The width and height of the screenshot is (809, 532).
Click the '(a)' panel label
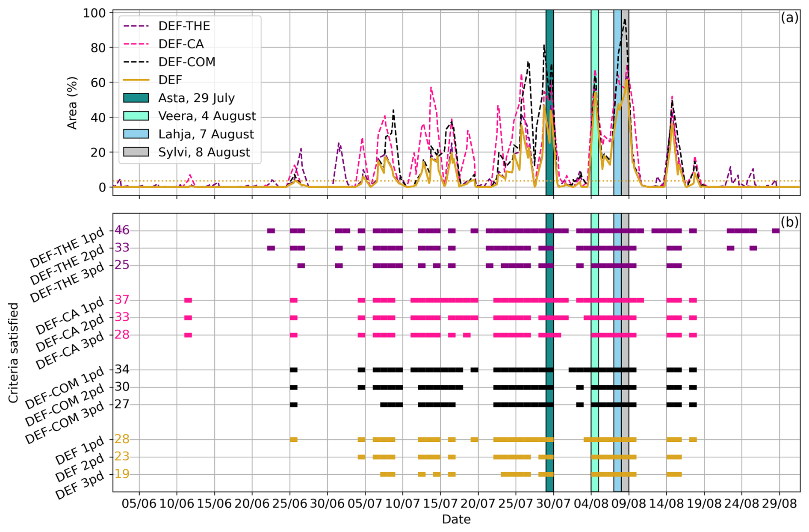[x=789, y=18]
